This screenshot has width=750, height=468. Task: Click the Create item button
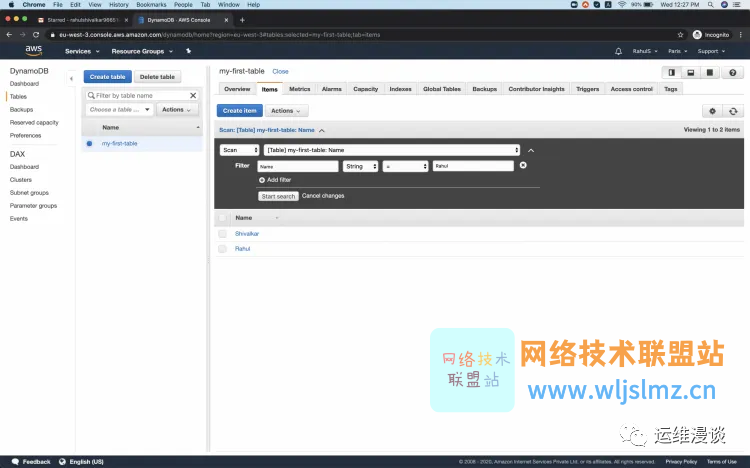coord(240,111)
